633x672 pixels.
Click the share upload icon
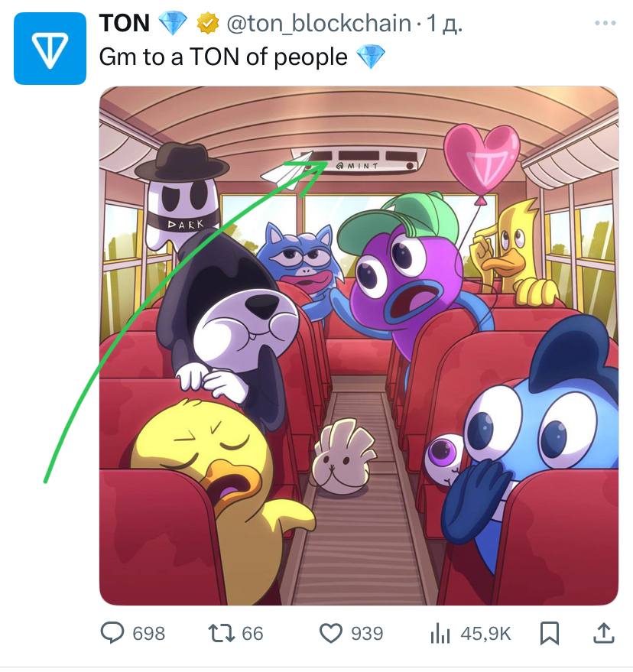(x=602, y=632)
